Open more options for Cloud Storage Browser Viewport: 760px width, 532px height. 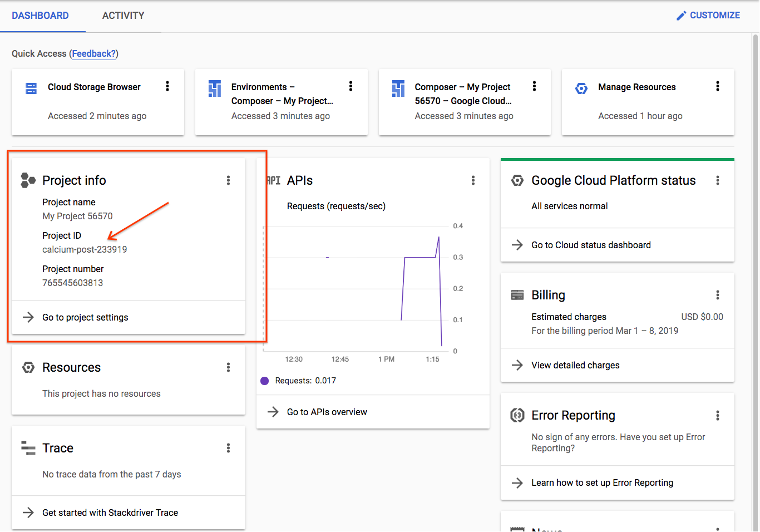tap(167, 86)
